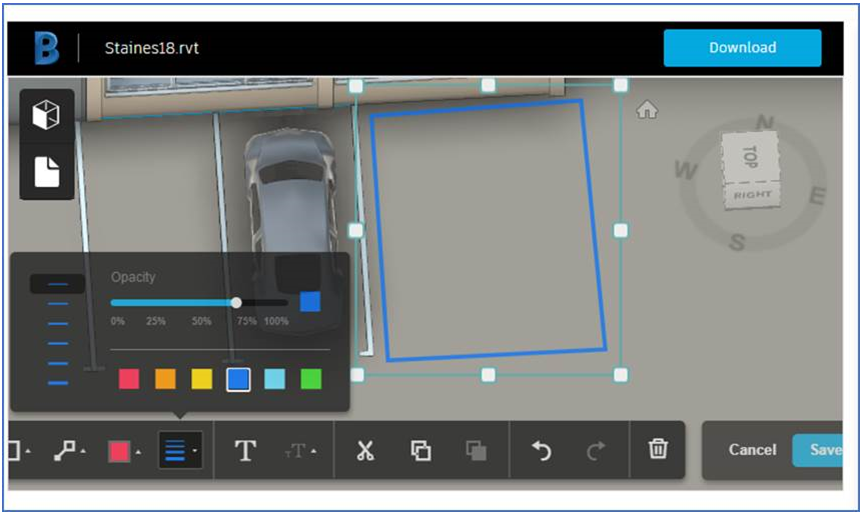Choose the yellow color swatch
Image resolution: width=864 pixels, height=516 pixels.
click(x=202, y=379)
